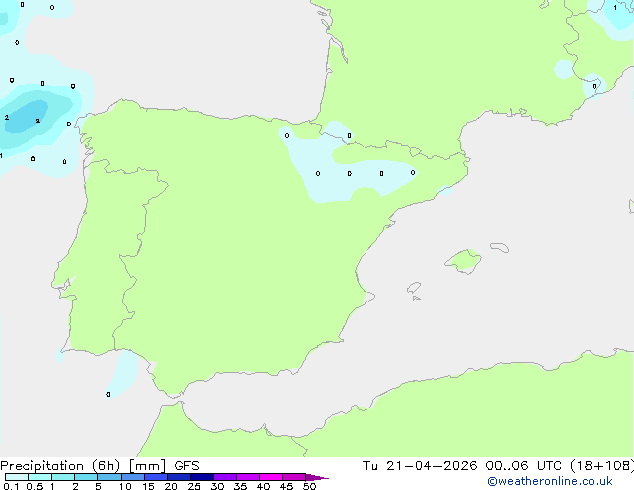
Task: Click the legend label '15'
Action: [x=148, y=486]
